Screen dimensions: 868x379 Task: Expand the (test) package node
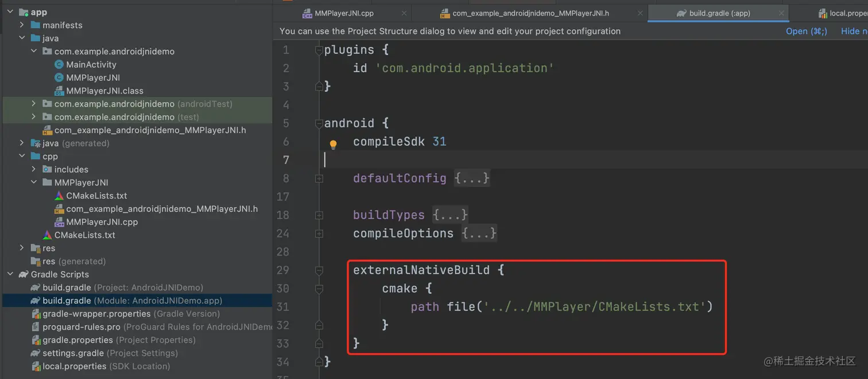click(34, 117)
